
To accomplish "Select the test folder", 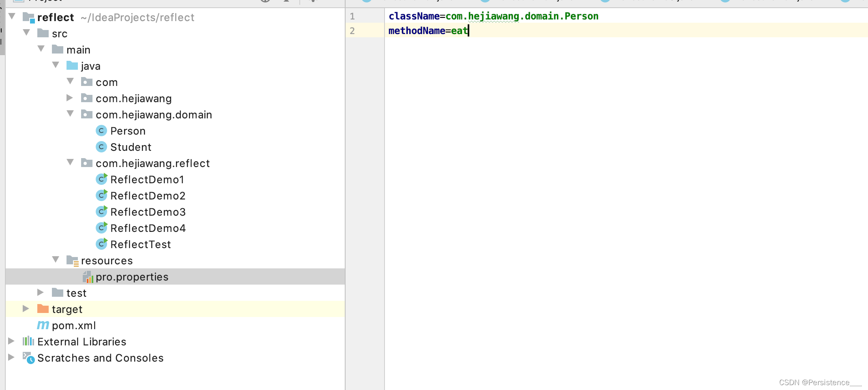I will click(76, 293).
